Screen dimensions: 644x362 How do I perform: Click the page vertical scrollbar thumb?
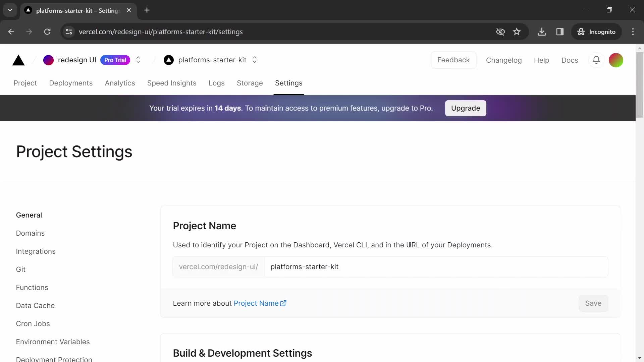click(640, 85)
